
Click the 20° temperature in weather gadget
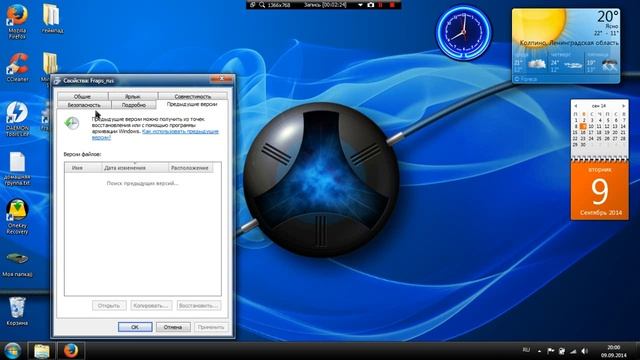click(x=608, y=17)
